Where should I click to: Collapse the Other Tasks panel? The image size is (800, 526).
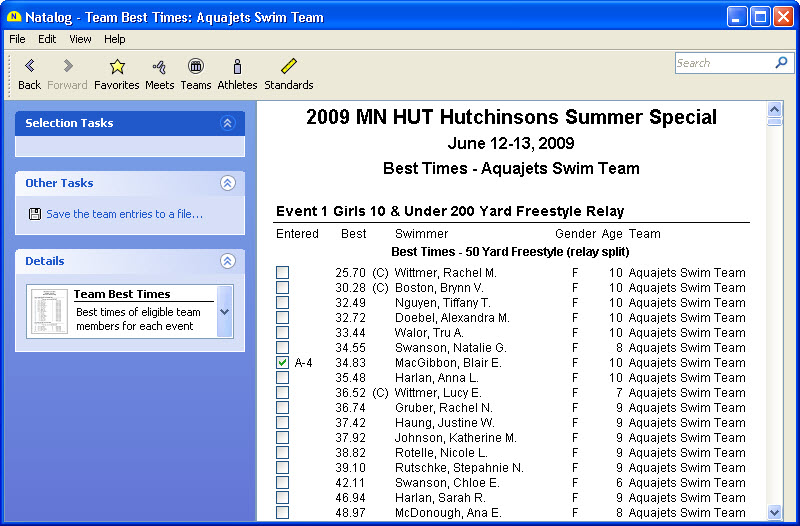coord(228,183)
